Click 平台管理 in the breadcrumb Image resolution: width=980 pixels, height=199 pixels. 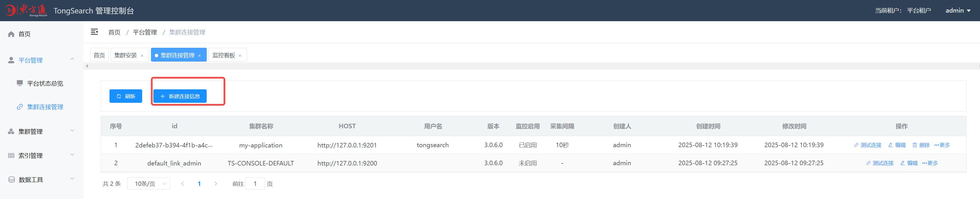[144, 32]
